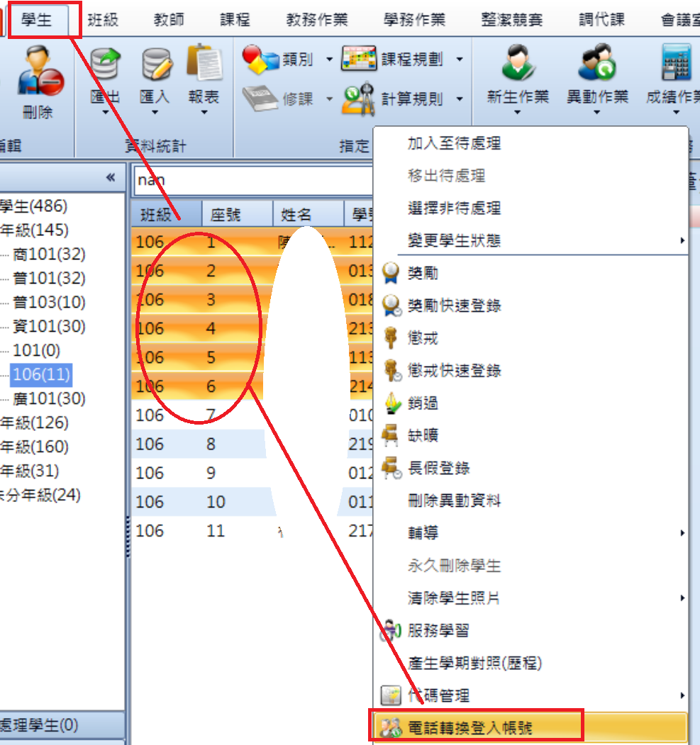Choose select non-pending (選擇非待處理)
The height and width of the screenshot is (745, 700).
(455, 208)
